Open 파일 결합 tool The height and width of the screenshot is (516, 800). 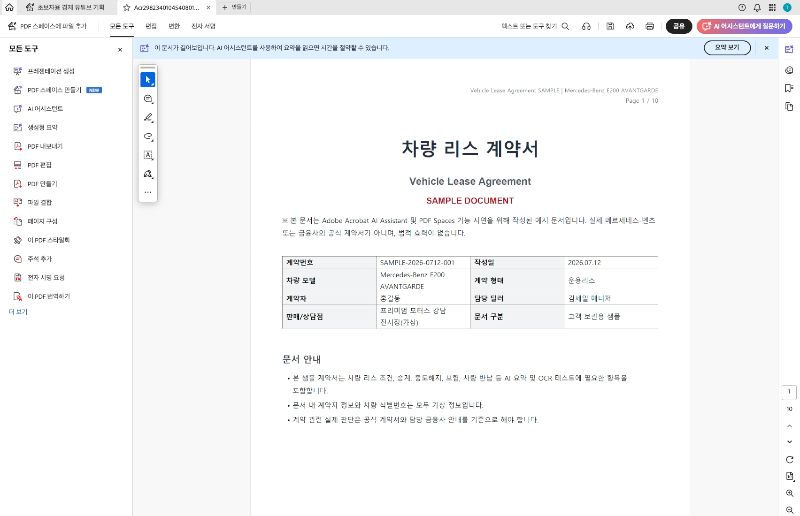coord(33,203)
